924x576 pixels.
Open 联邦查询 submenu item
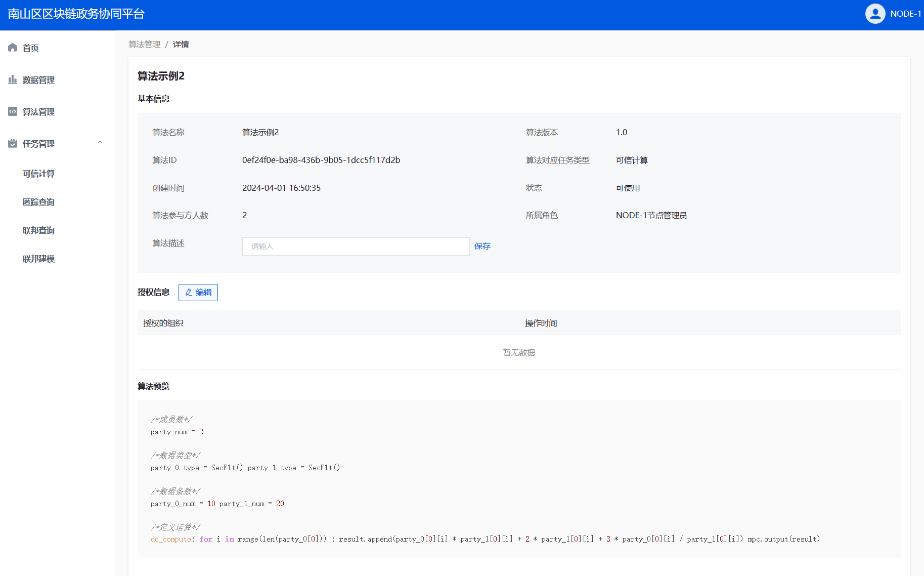[x=38, y=230]
